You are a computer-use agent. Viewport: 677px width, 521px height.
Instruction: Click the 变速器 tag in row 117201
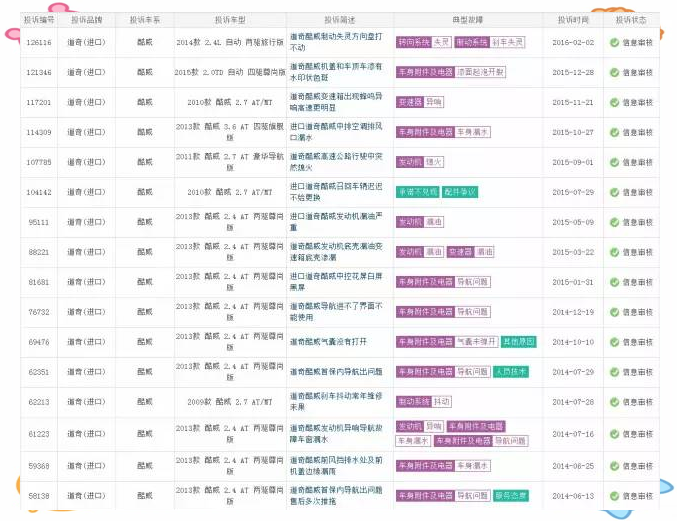pos(410,102)
